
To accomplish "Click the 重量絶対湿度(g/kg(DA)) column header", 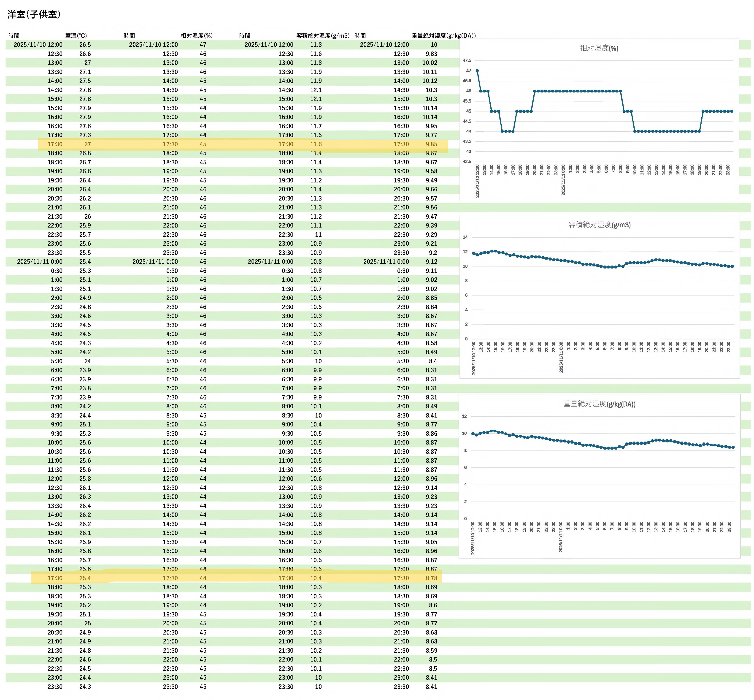I will coord(443,36).
